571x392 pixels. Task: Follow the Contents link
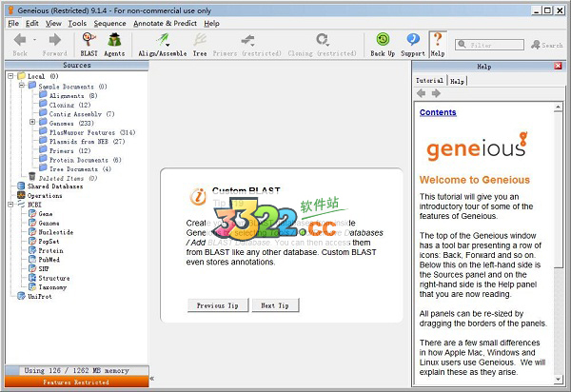[x=438, y=112]
